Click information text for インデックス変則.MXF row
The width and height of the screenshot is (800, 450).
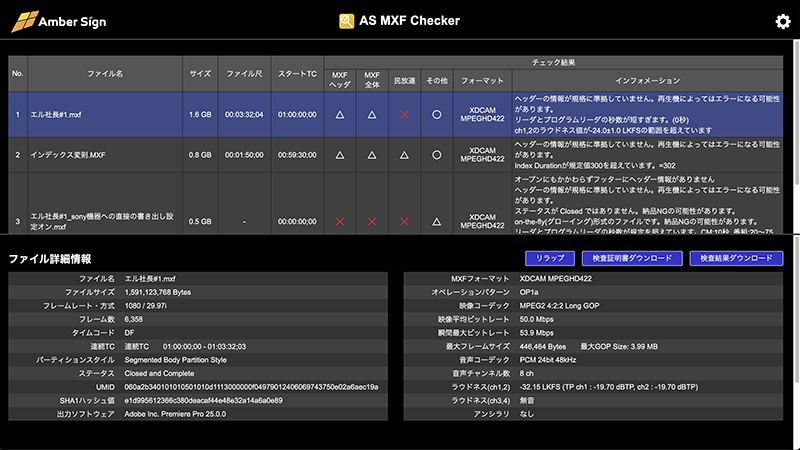(647, 155)
